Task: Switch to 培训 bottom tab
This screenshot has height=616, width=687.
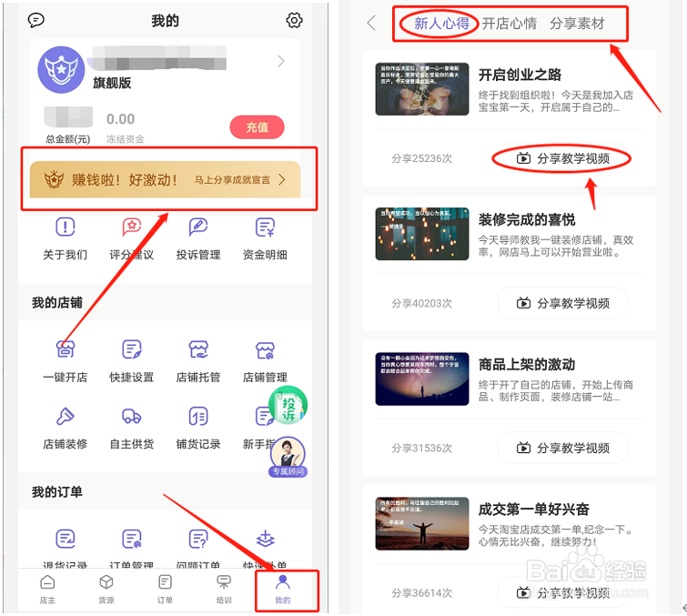Action: 224,590
